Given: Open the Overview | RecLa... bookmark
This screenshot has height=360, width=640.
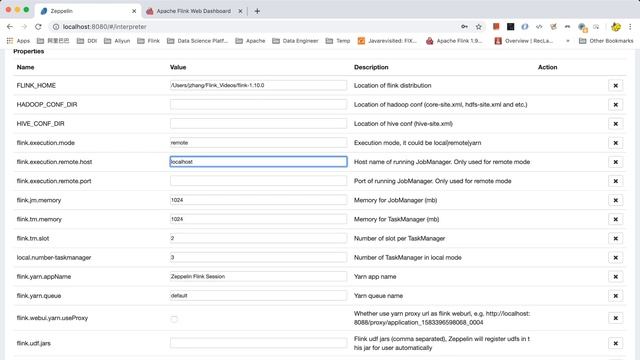Looking at the screenshot, I should pos(524,41).
